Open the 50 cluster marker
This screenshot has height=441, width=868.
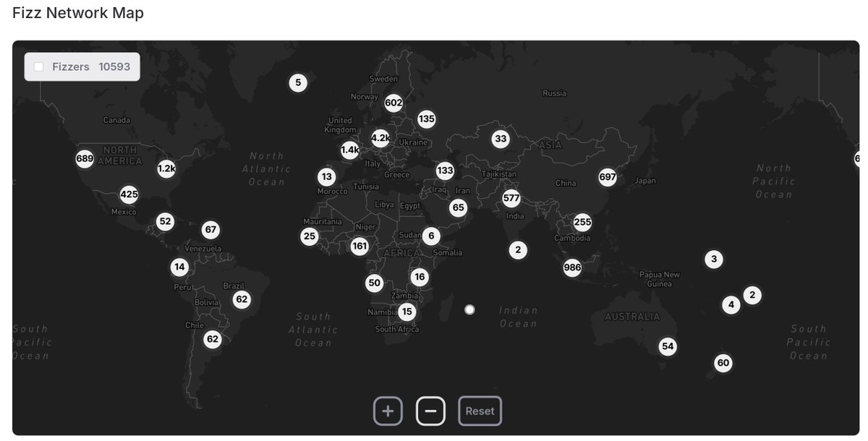tap(374, 283)
